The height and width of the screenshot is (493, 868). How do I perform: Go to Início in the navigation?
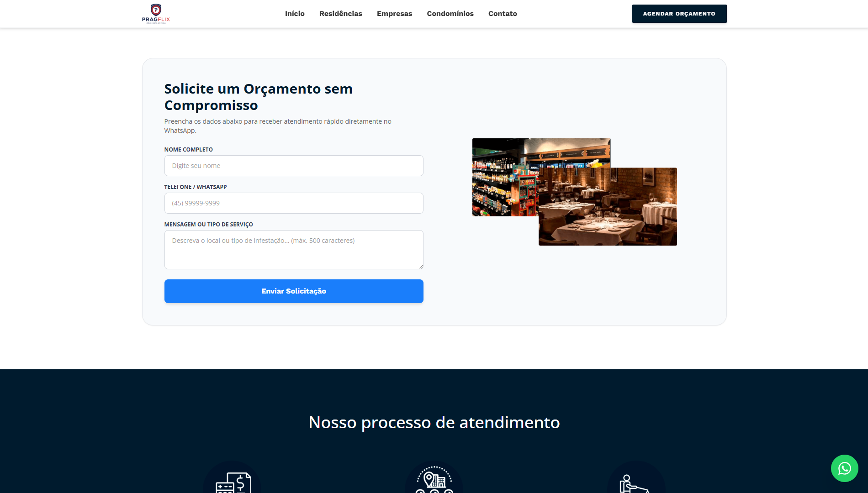coord(295,14)
